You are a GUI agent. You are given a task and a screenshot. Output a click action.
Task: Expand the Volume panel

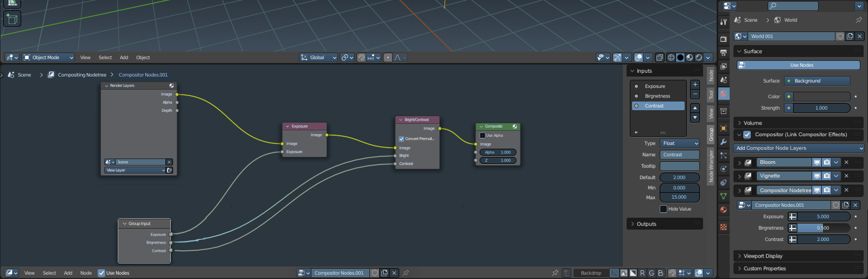(x=799, y=123)
